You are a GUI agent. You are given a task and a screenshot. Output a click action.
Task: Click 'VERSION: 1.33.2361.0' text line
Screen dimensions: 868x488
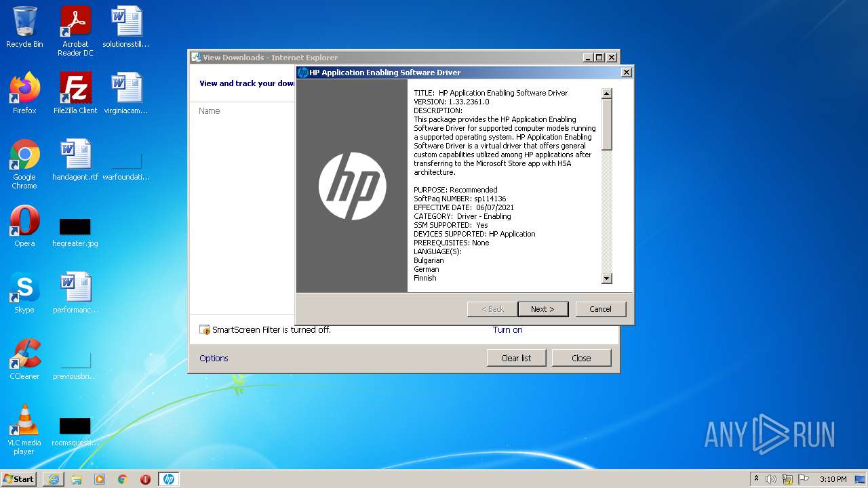[x=451, y=102]
